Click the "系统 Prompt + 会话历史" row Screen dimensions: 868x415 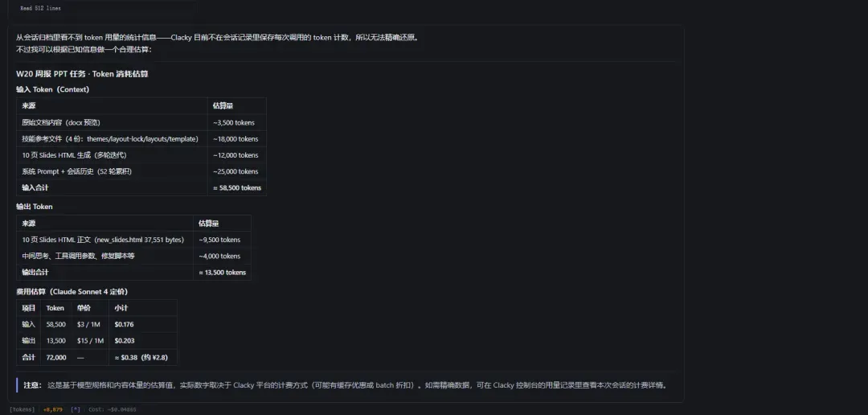point(141,171)
